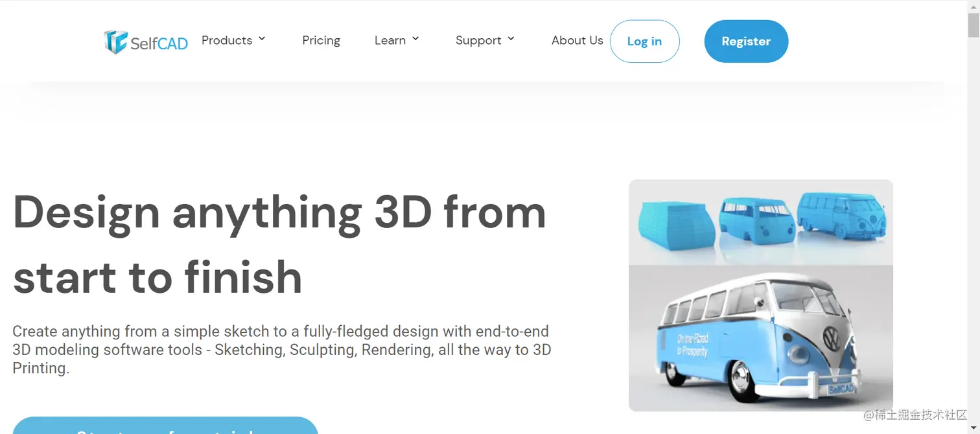
Task: Expand the Learn dropdown chevron
Action: point(415,39)
